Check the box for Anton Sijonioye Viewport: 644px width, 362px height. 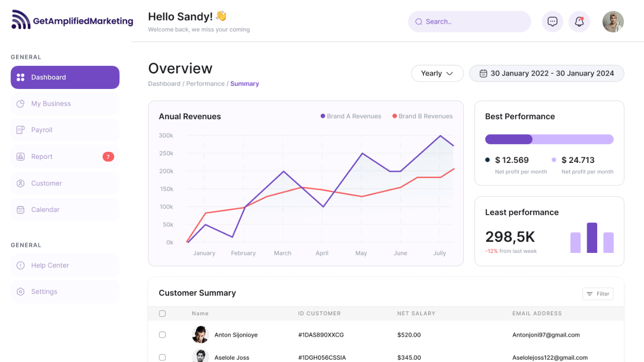162,334
